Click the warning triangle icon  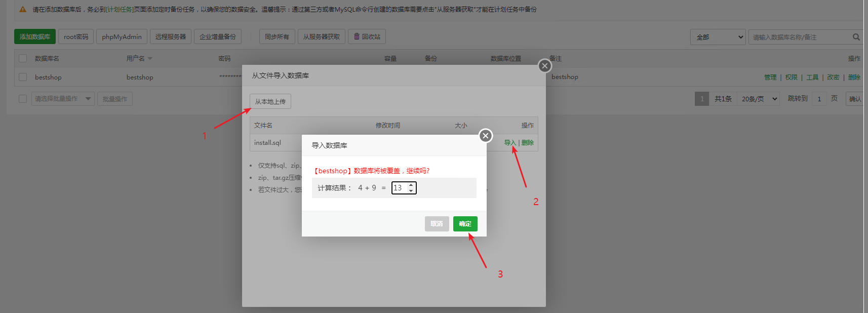[x=23, y=9]
